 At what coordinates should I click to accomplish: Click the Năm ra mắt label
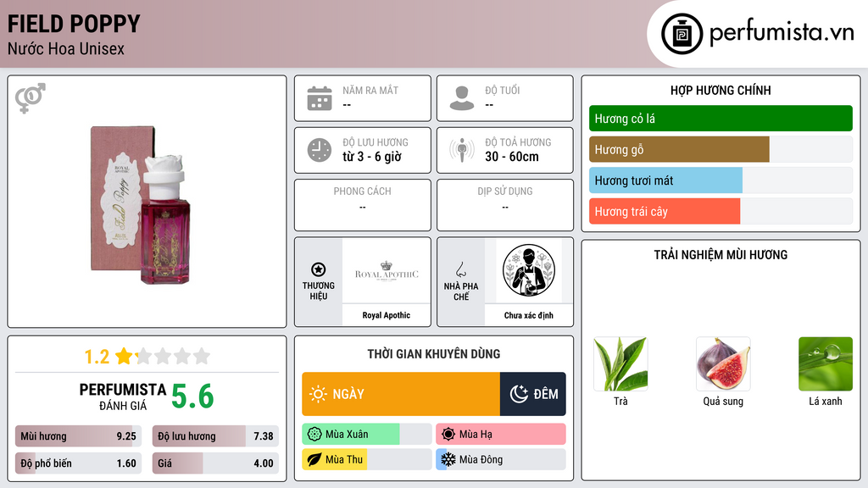(370, 90)
